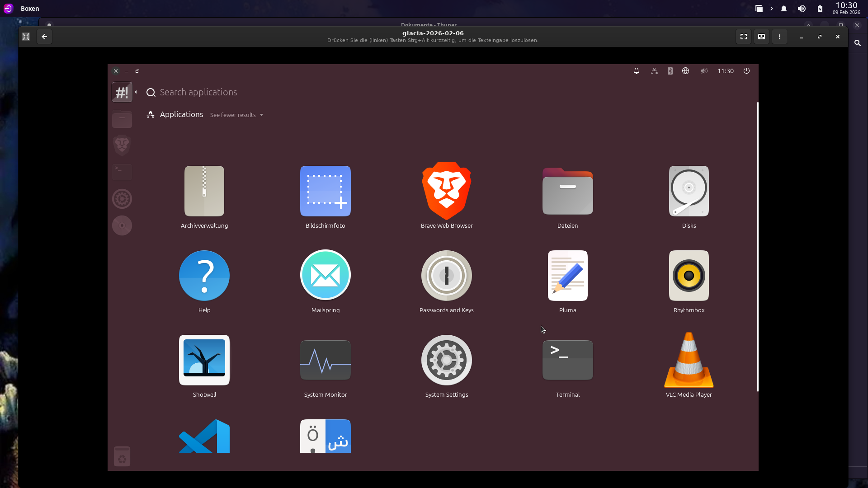Enter fullscreen mode in Boxen header
Screen dimensions: 868x488
(x=743, y=37)
